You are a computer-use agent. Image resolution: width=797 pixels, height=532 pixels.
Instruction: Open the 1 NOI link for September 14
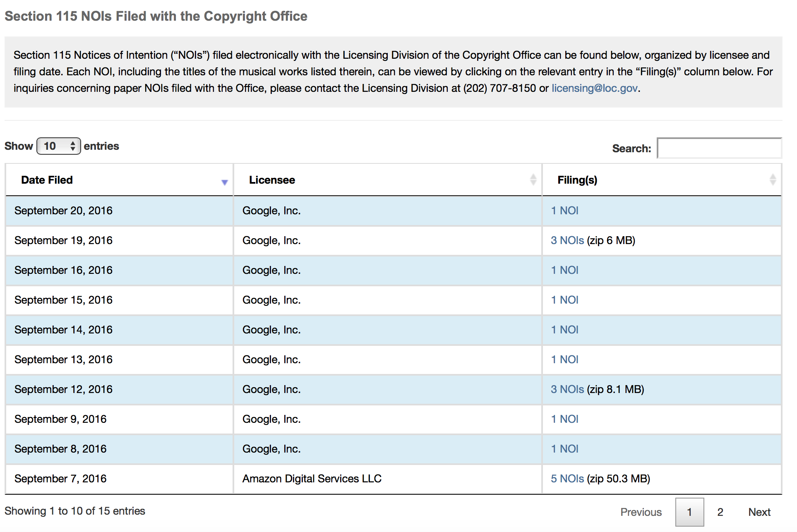click(564, 330)
